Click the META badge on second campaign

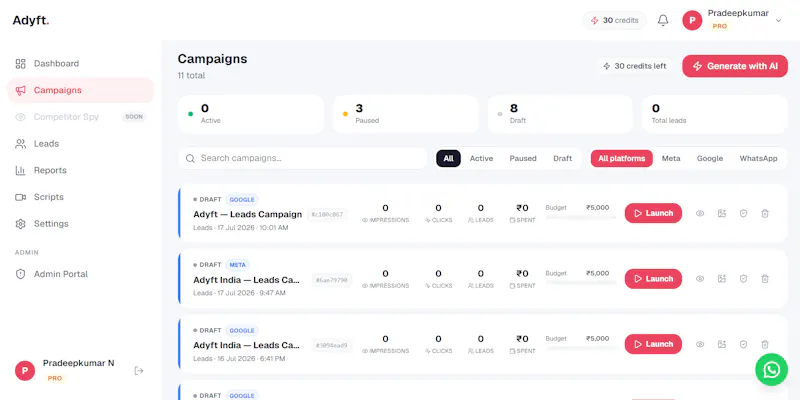(x=237, y=265)
